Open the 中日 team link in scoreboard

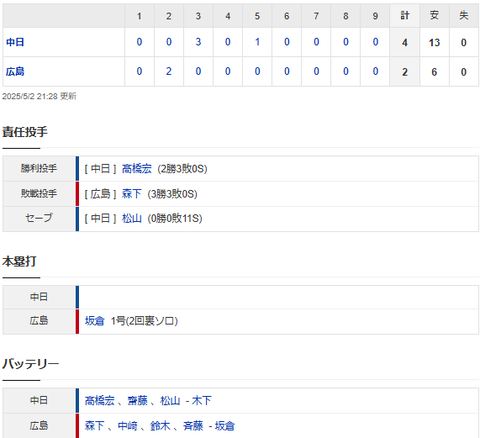15,42
